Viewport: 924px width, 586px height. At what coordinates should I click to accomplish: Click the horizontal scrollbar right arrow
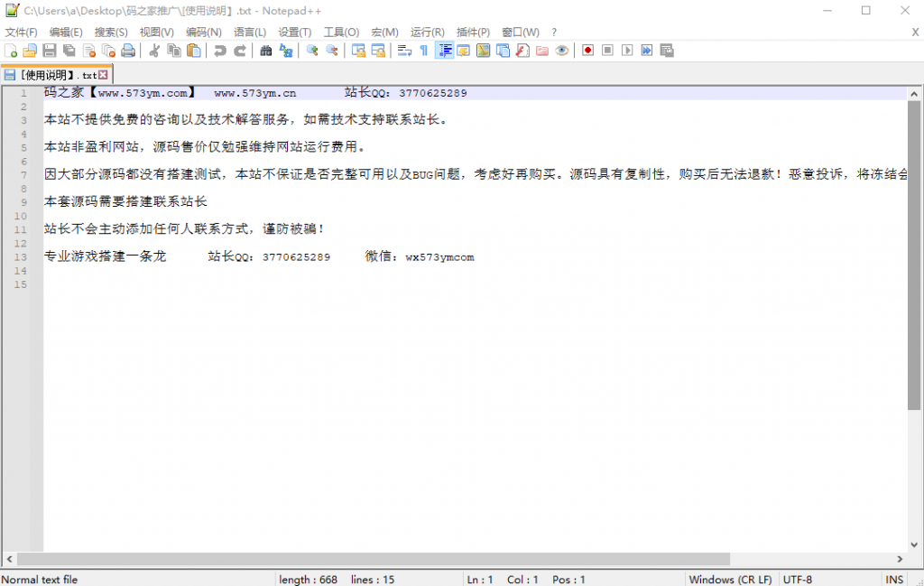pyautogui.click(x=900, y=559)
